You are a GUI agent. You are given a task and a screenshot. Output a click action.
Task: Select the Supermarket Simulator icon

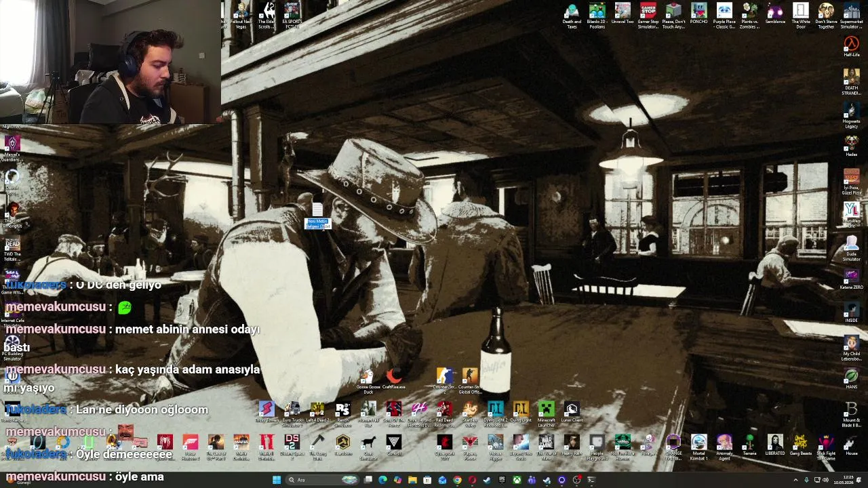pos(852,16)
